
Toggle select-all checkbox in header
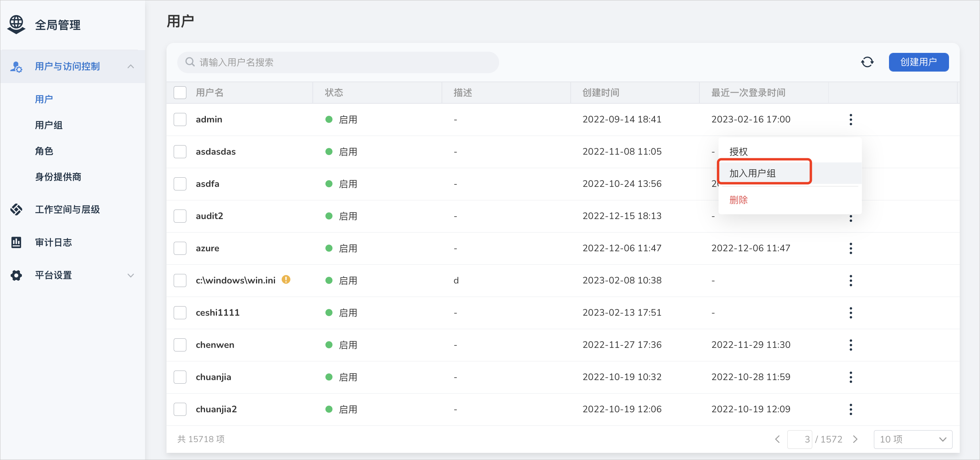tap(180, 93)
